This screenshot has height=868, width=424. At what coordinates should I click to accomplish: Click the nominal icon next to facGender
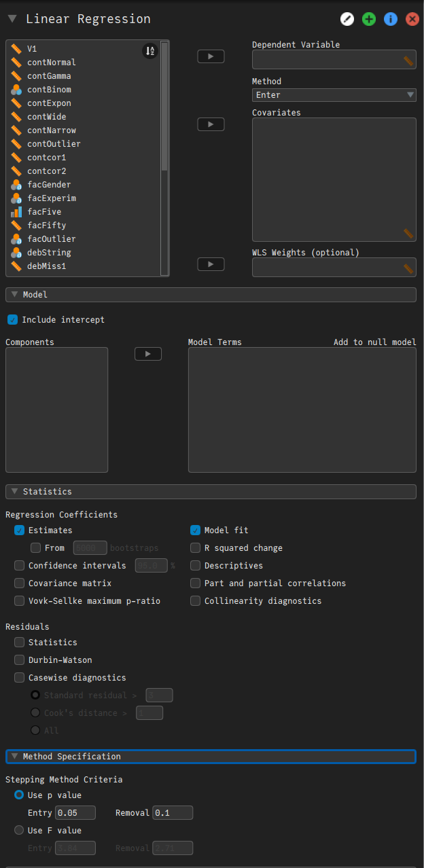[16, 184]
